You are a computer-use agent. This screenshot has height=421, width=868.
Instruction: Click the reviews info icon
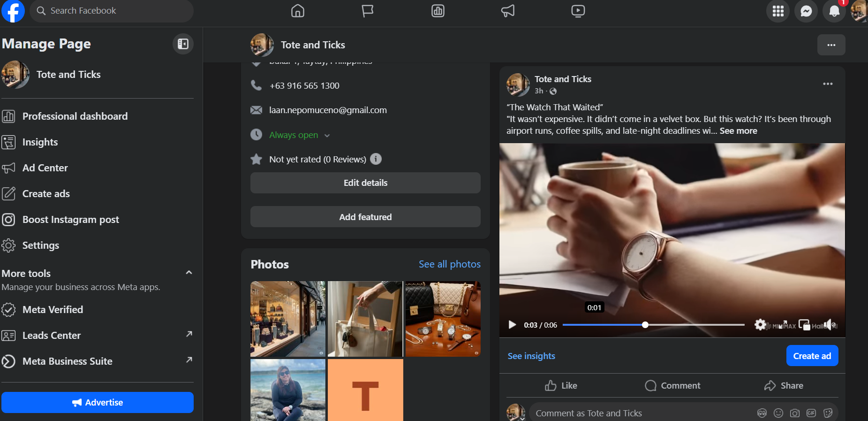376,159
